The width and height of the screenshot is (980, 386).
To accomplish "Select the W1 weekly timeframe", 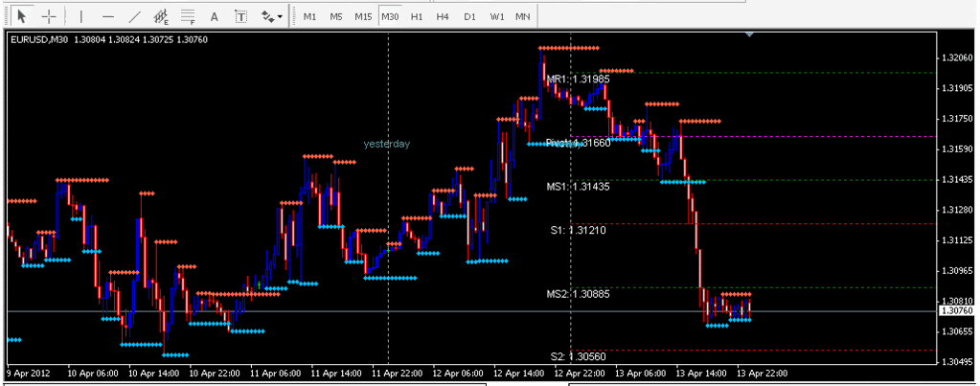I will pos(496,16).
